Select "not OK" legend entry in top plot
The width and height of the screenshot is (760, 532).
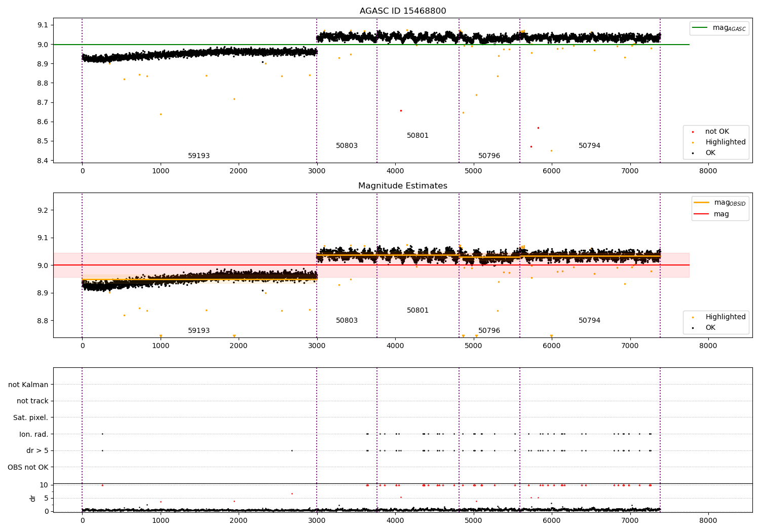click(717, 132)
